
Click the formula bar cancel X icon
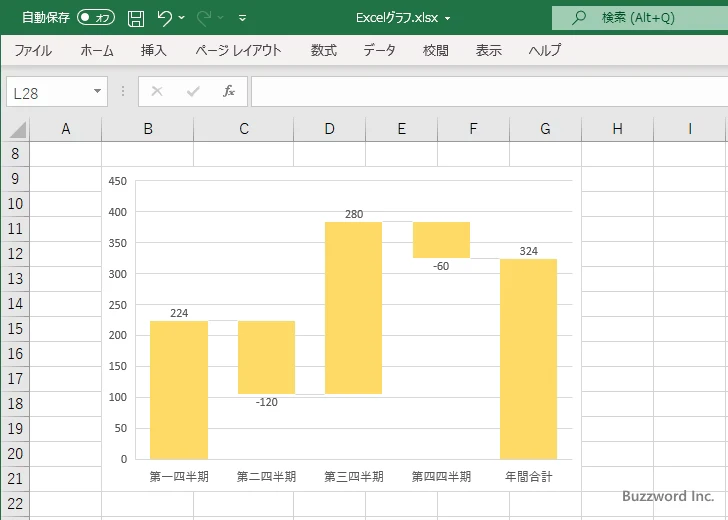[157, 91]
